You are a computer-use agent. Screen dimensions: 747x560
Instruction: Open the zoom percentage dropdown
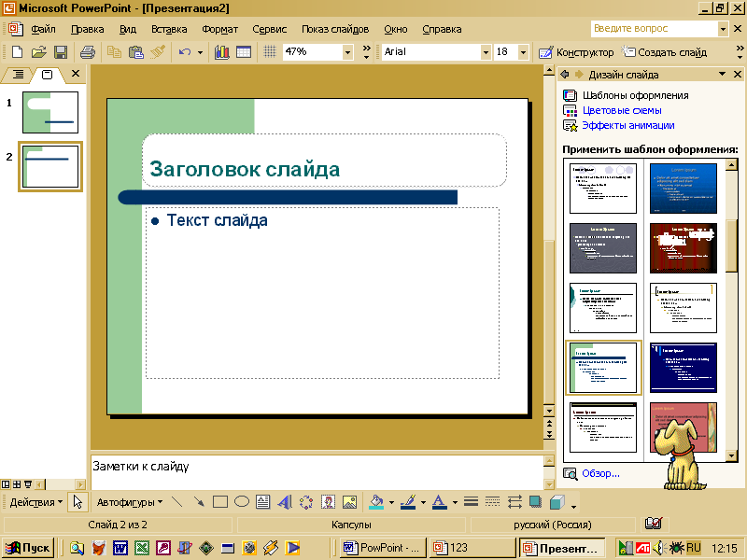[347, 52]
